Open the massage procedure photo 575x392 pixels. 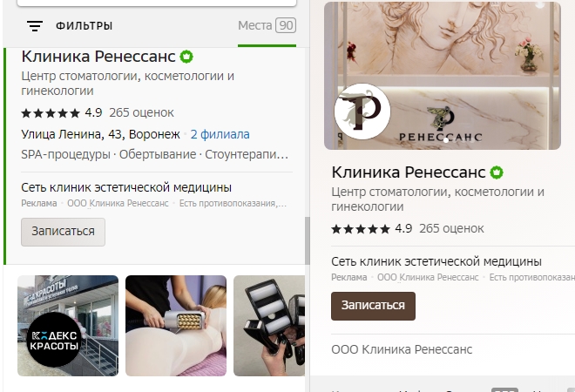click(176, 326)
